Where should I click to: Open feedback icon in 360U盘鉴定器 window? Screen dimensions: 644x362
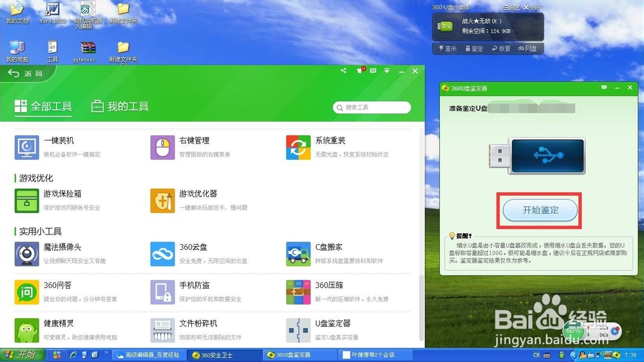(x=604, y=88)
